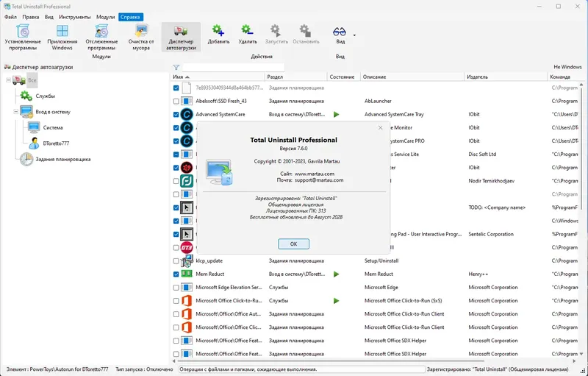The height and width of the screenshot is (376, 588).
Task: Open the Модули menu
Action: (105, 17)
